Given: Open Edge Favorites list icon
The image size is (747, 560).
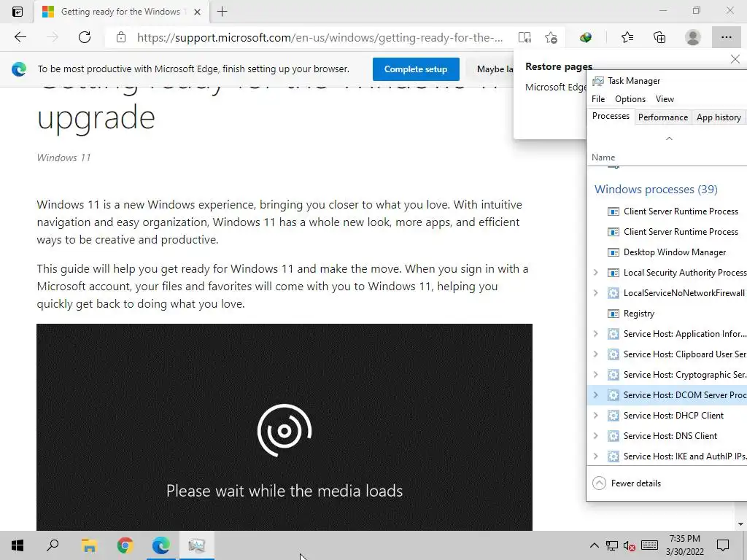Looking at the screenshot, I should pos(627,37).
